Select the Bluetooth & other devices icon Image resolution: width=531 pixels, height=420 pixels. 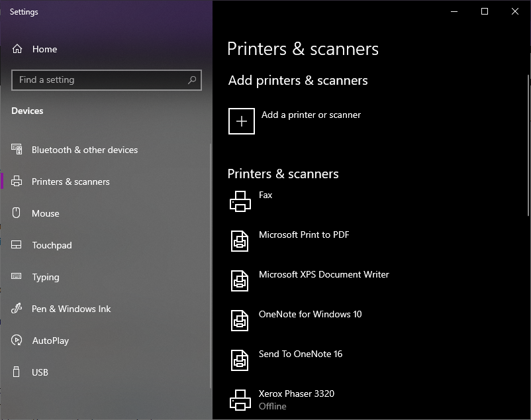coord(17,150)
